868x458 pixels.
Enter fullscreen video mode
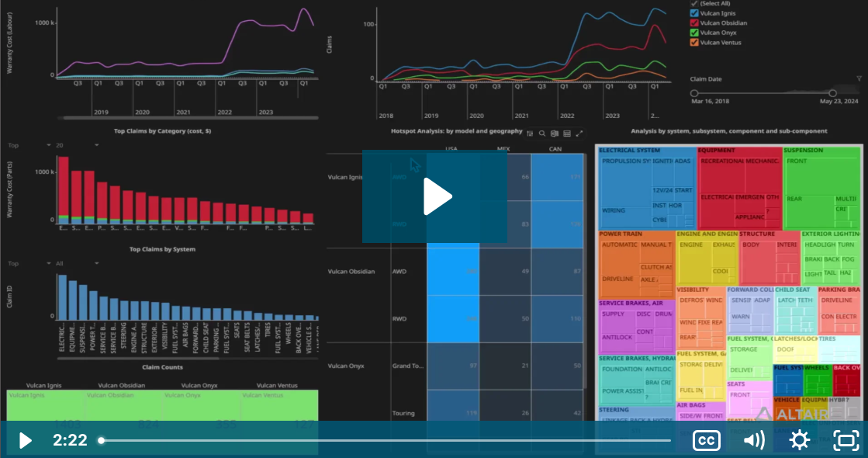pyautogui.click(x=846, y=440)
